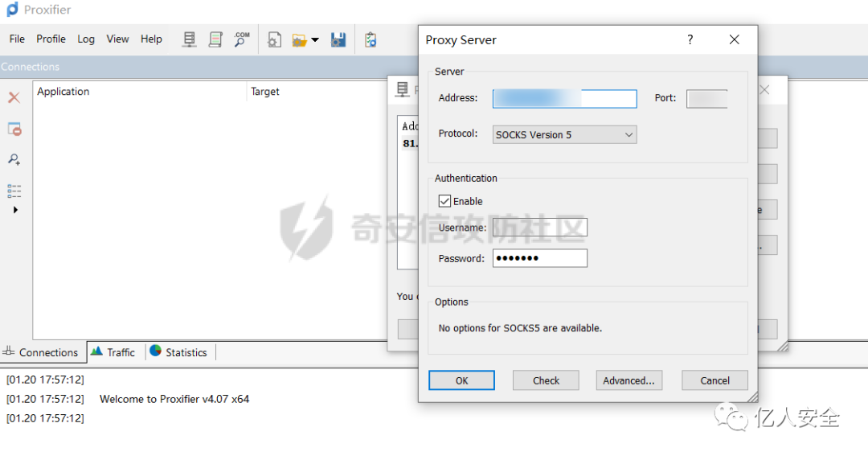The width and height of the screenshot is (868, 456).
Task: Click the Port input field
Action: [707, 99]
